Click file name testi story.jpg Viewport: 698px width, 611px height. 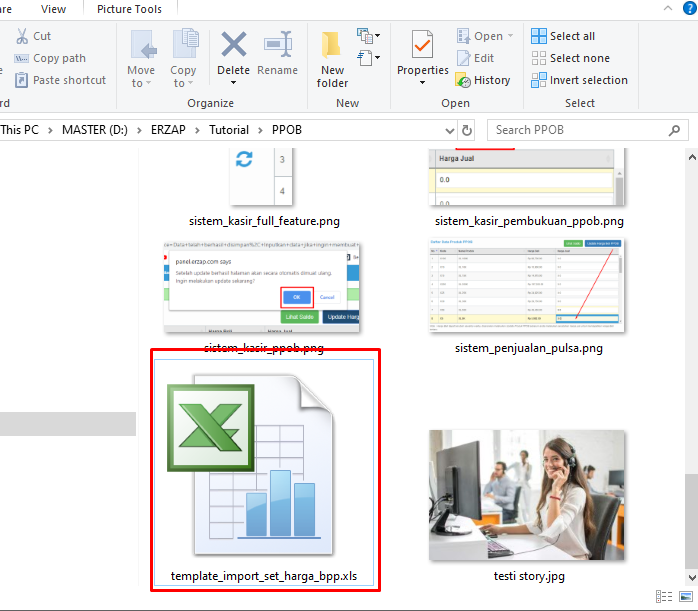[529, 576]
